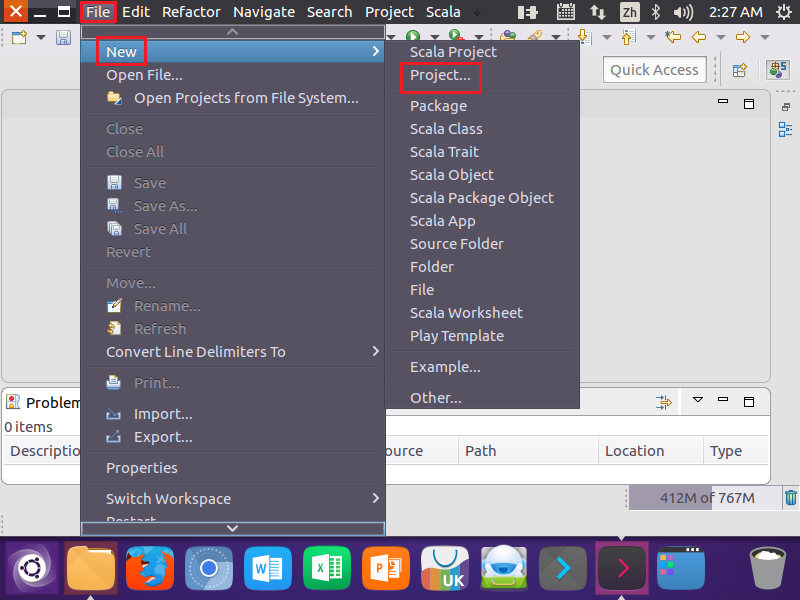The width and height of the screenshot is (800, 600).
Task: Maximize the Problems view panel
Action: (749, 402)
